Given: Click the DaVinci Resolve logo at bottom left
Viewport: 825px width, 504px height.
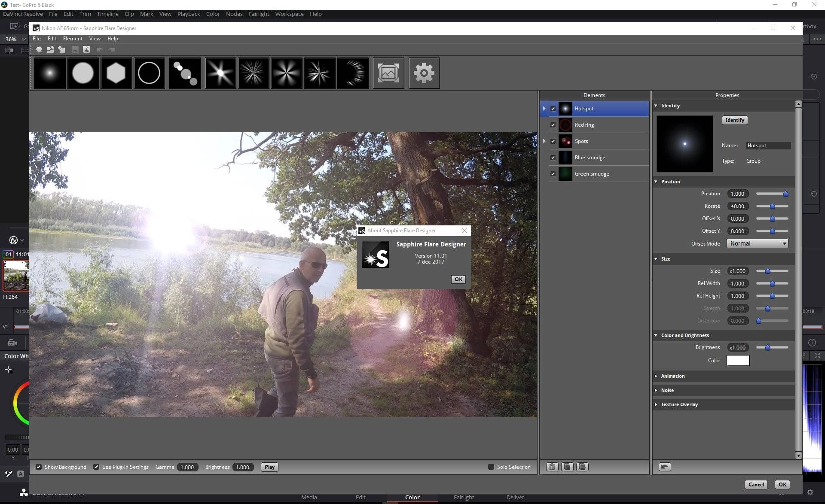Looking at the screenshot, I should tap(24, 493).
